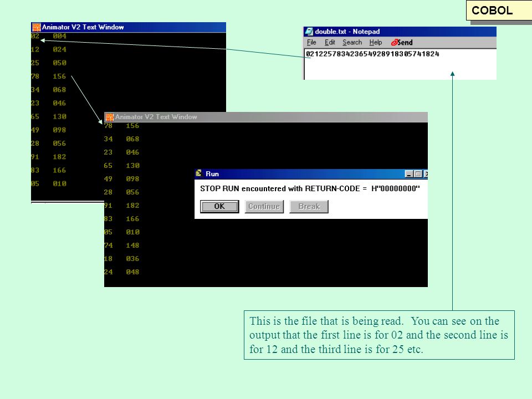Viewport: 532px width, 399px height.
Task: Click the Break button in the Run dialog
Action: click(309, 206)
